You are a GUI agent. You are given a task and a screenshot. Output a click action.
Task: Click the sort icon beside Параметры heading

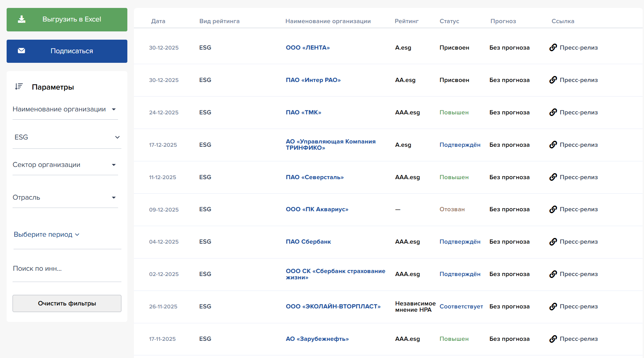click(19, 87)
